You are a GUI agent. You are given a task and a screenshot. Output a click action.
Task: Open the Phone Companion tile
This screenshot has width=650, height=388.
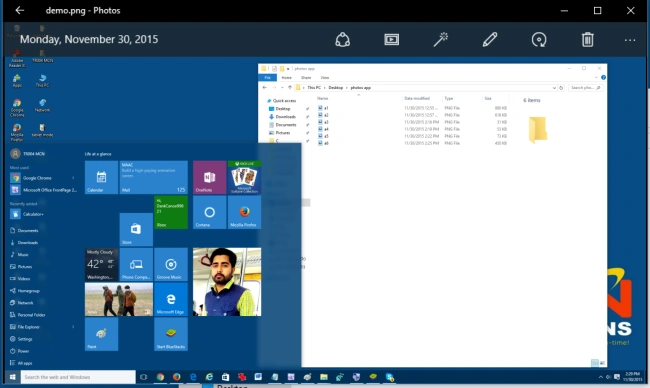(136, 264)
